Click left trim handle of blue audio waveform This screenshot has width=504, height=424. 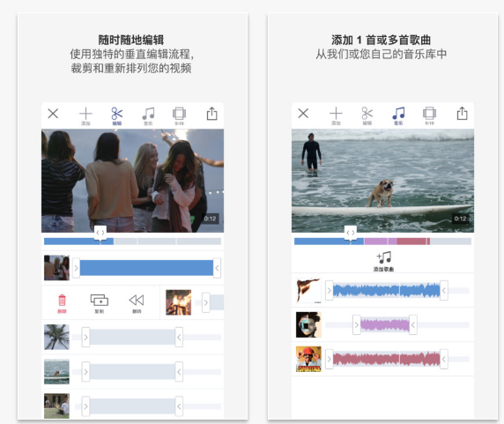tap(330, 291)
